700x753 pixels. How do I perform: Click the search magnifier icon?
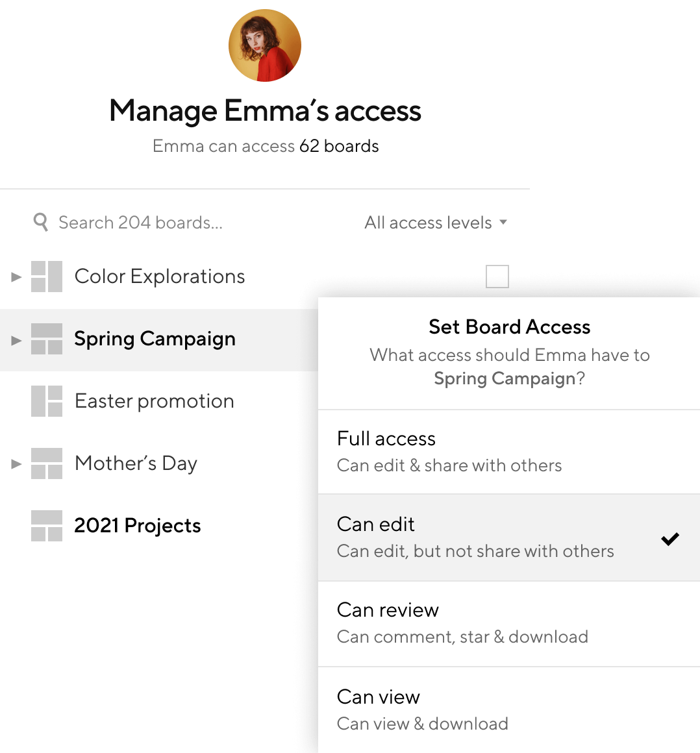click(41, 223)
